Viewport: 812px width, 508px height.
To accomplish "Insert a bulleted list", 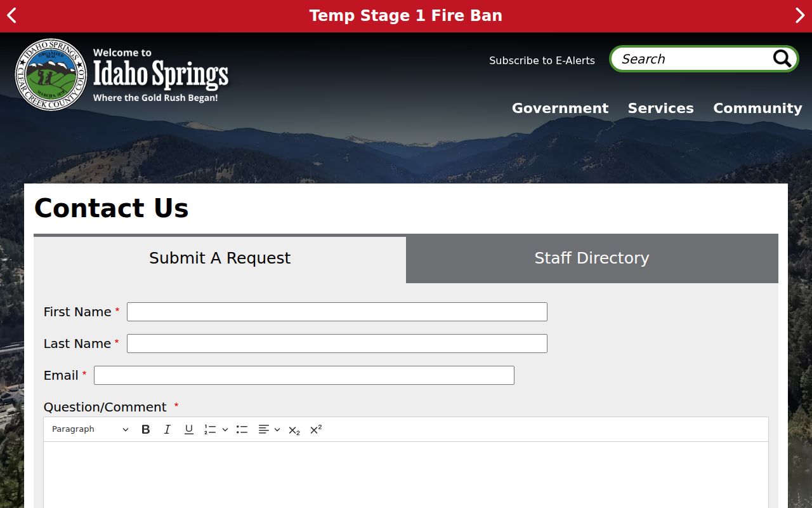I will point(242,430).
